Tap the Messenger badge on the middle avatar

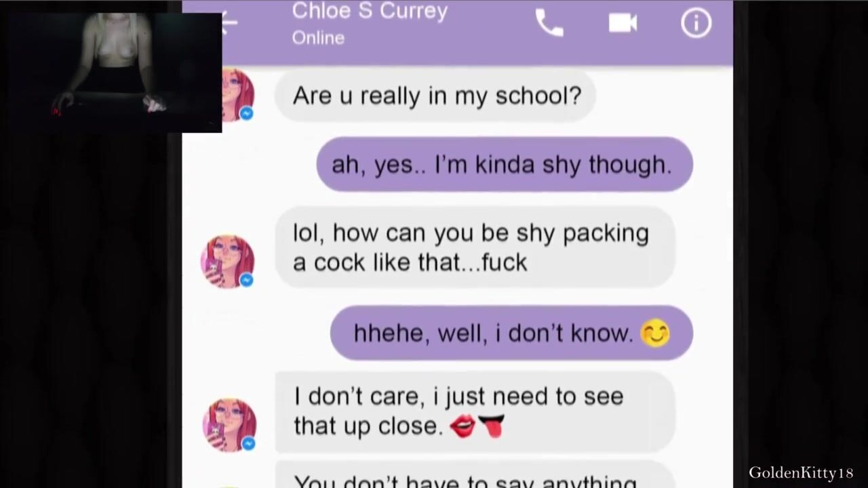pyautogui.click(x=247, y=279)
